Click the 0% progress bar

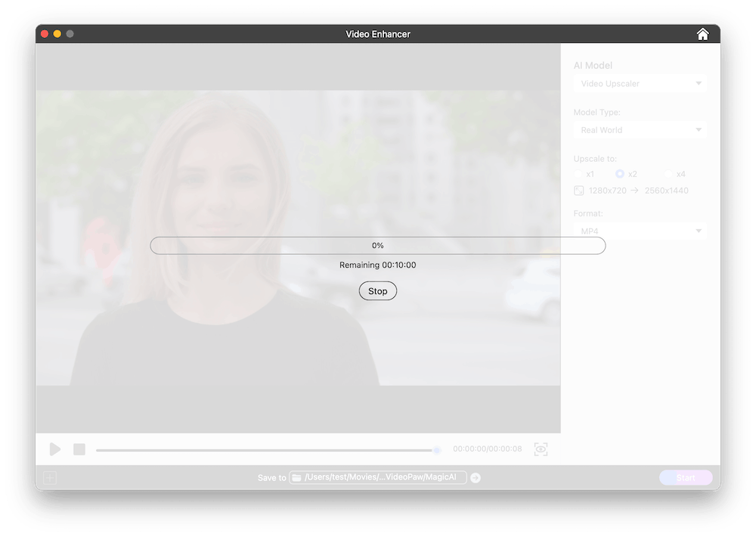pos(377,246)
